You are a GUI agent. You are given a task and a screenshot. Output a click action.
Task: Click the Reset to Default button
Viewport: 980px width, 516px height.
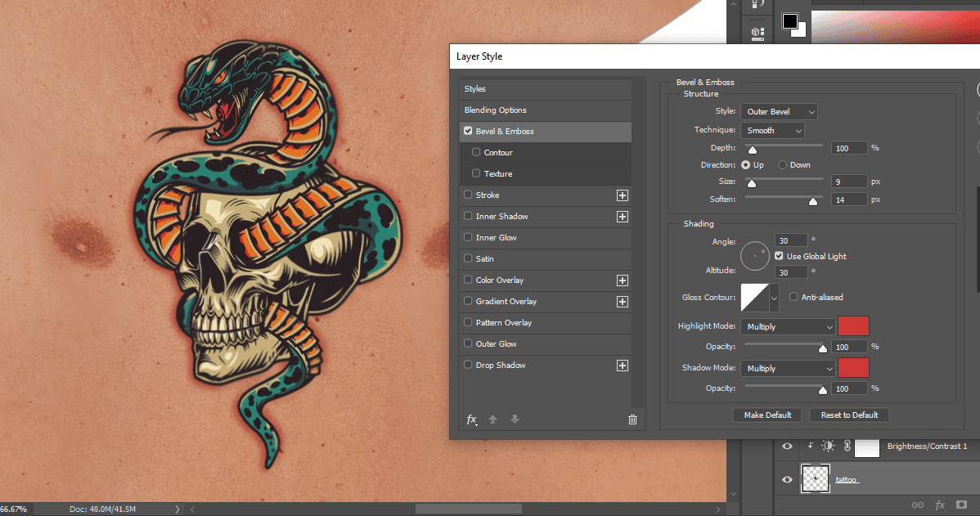tap(849, 415)
